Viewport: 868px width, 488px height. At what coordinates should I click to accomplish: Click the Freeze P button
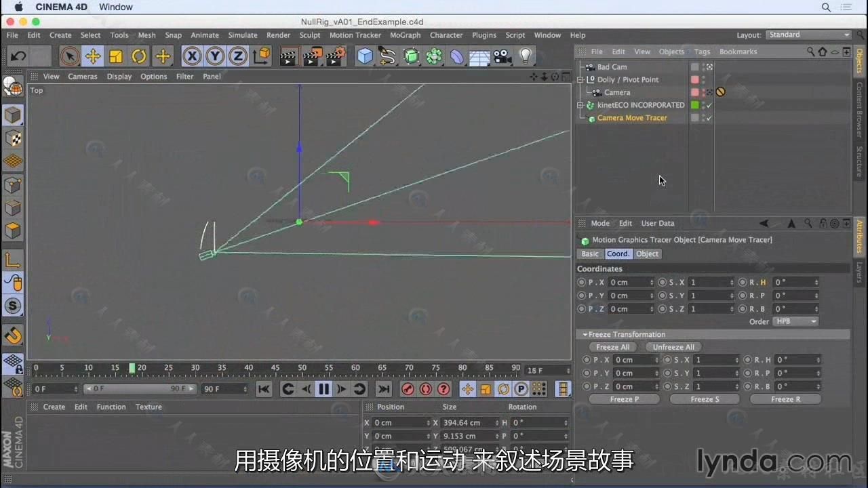(625, 400)
